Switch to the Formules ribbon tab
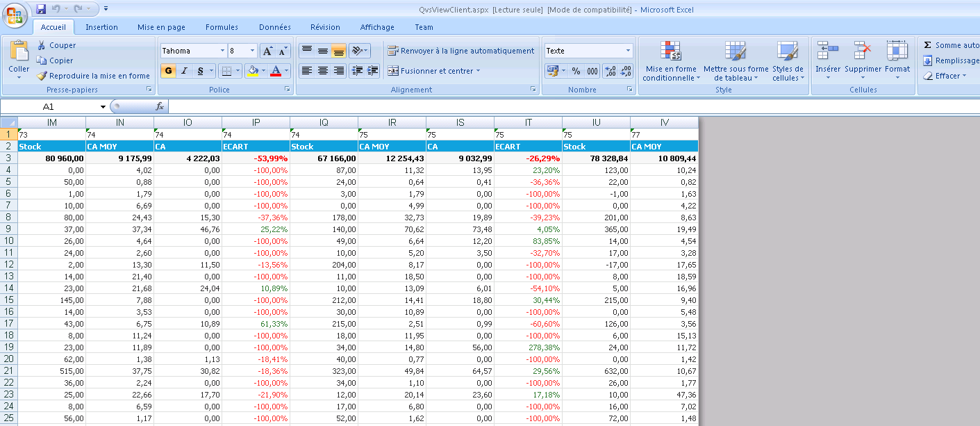Viewport: 980px width, 426px height. point(222,27)
